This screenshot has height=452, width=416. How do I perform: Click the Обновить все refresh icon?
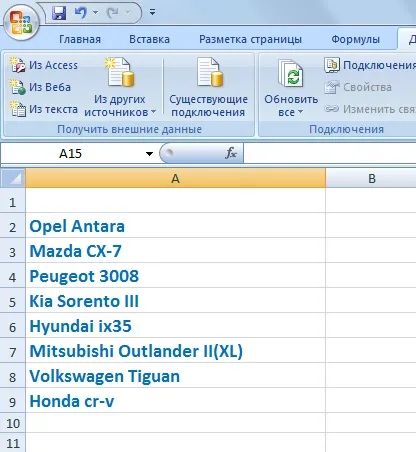[x=291, y=74]
